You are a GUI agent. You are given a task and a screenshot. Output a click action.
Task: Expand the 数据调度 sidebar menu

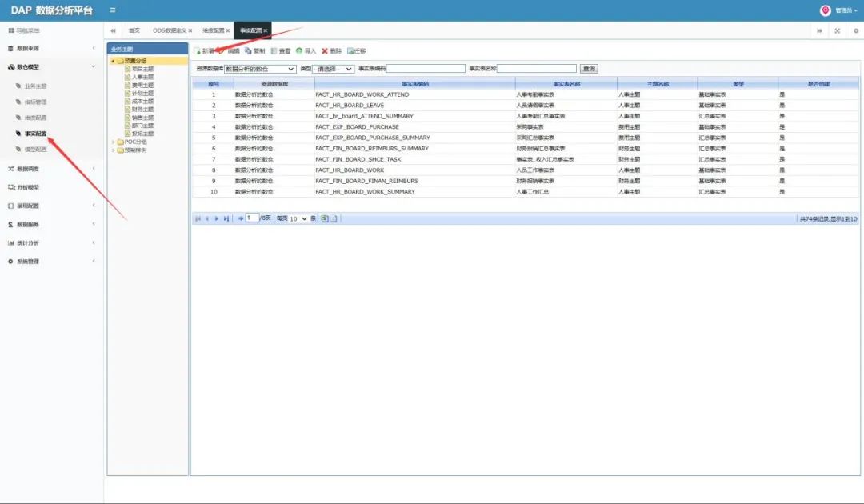pyautogui.click(x=51, y=169)
